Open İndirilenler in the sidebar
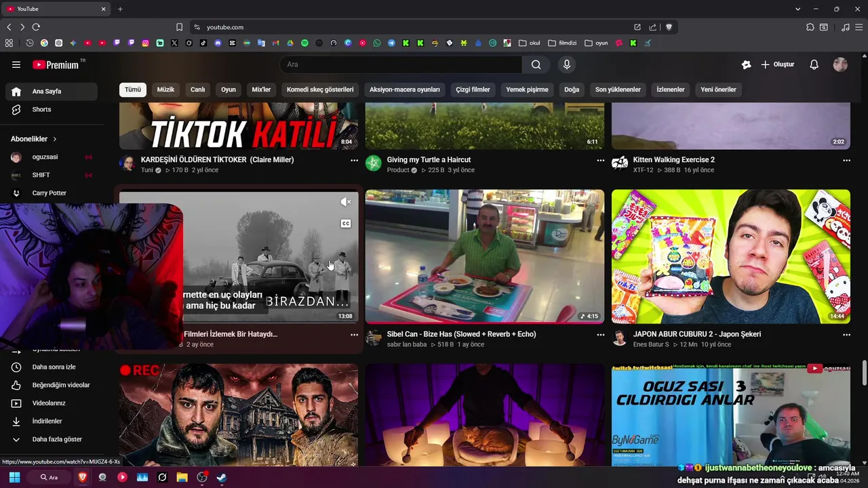The height and width of the screenshot is (488, 868). (x=52, y=421)
